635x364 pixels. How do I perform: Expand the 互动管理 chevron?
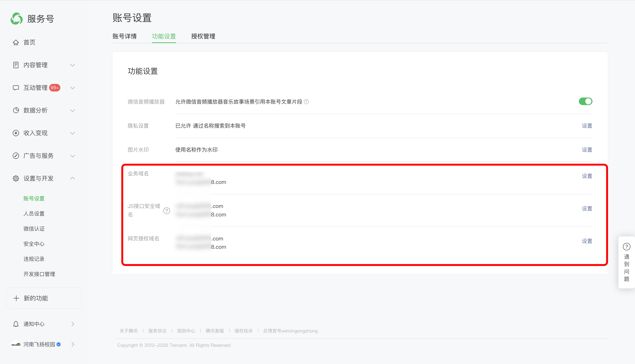tap(73, 88)
